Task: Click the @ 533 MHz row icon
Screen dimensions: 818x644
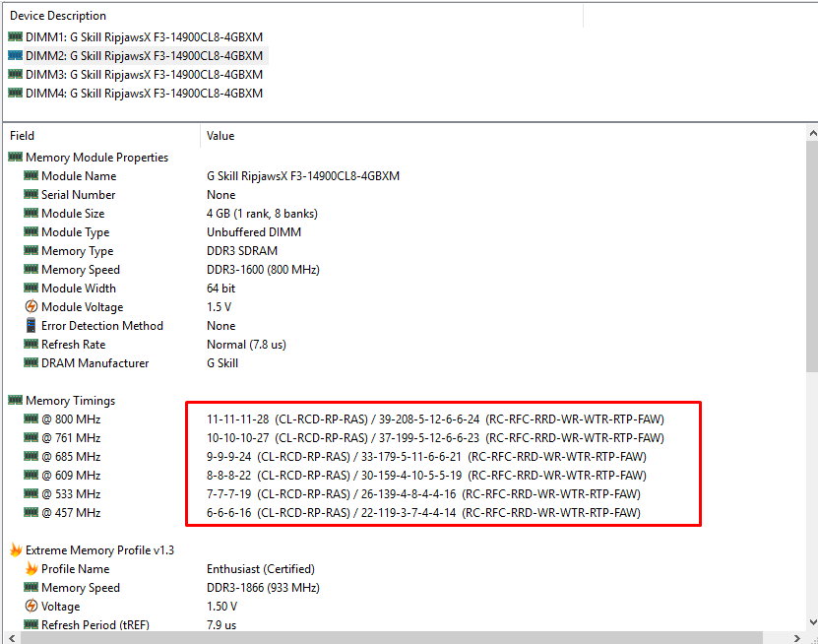Action: coord(31,493)
